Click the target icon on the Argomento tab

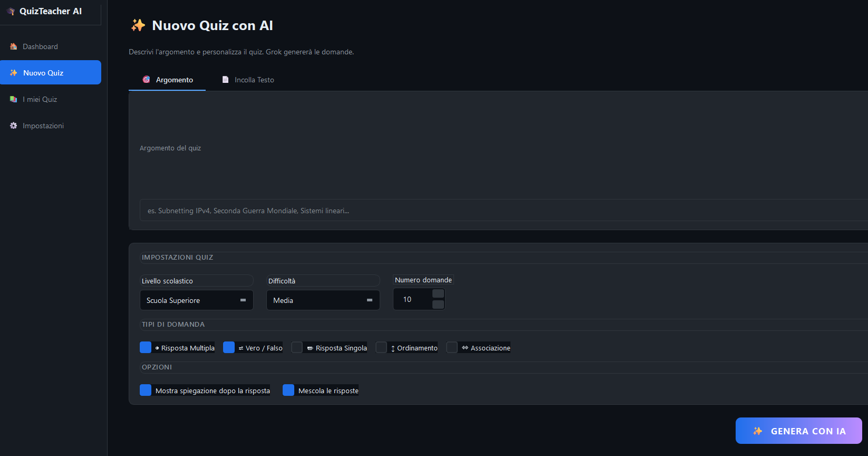(147, 80)
